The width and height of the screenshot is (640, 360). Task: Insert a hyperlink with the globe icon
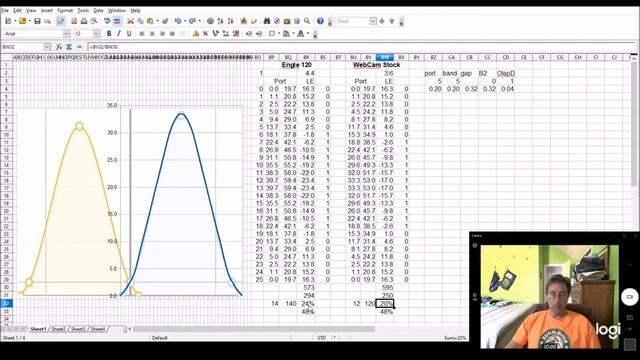[x=211, y=21]
